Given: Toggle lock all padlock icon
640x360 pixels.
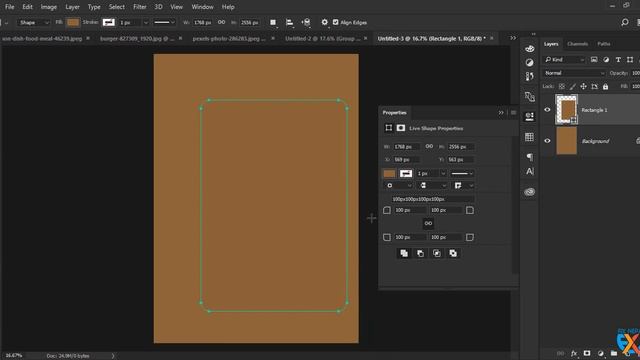Looking at the screenshot, I should (x=605, y=87).
